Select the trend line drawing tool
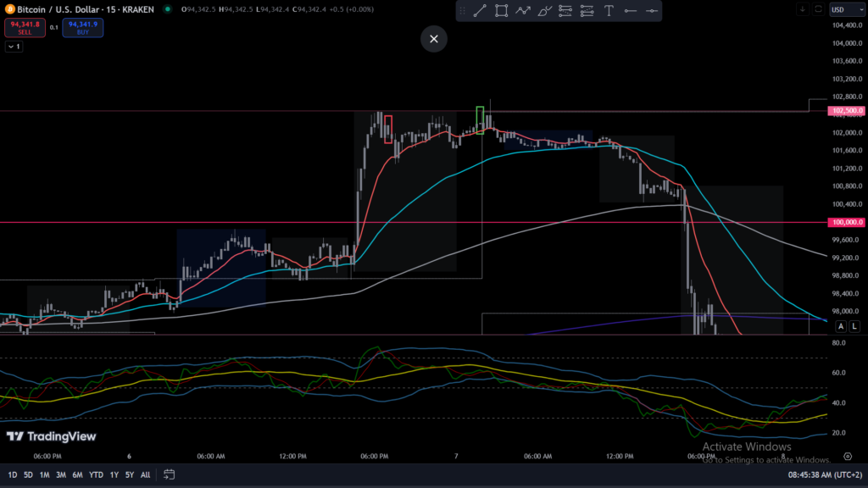The image size is (868, 488). pyautogui.click(x=480, y=11)
